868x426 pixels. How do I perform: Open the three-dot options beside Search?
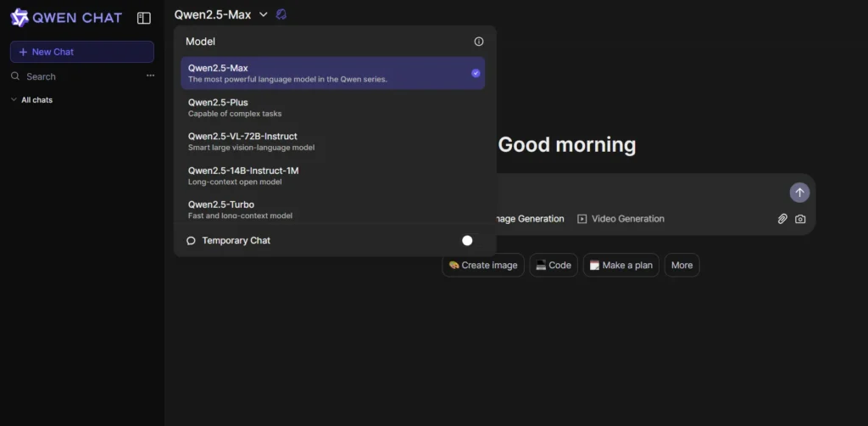tap(151, 76)
